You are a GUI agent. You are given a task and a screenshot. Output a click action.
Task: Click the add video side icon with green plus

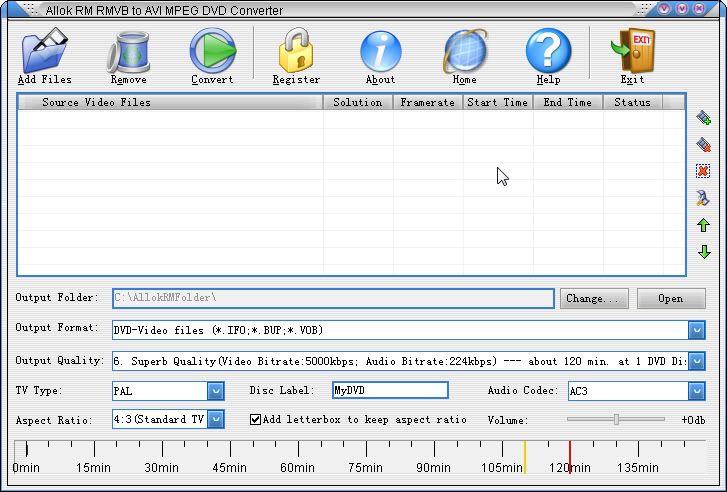704,118
